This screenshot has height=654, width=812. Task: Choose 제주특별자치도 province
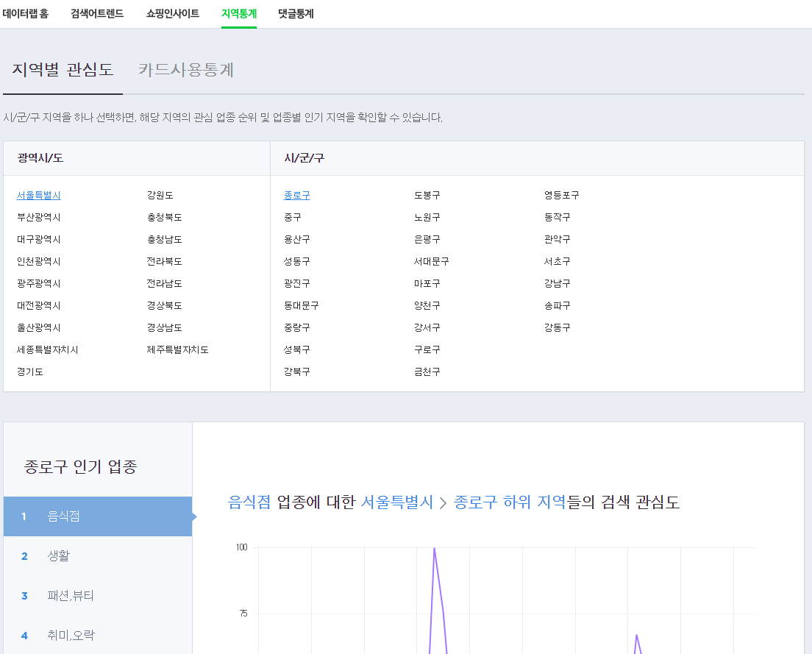(177, 350)
